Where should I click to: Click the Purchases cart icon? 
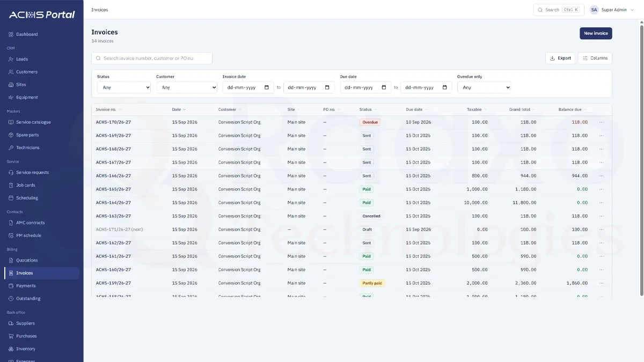pos(11,336)
